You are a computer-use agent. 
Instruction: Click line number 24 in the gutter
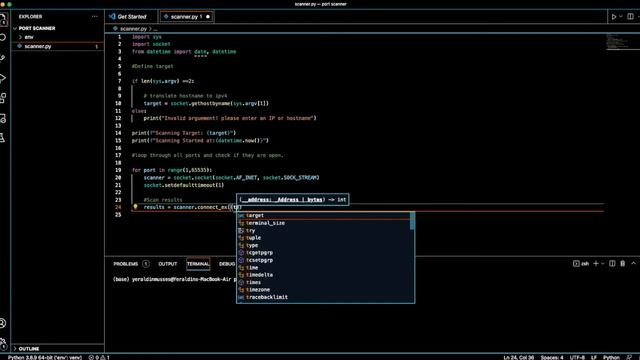[x=118, y=207]
